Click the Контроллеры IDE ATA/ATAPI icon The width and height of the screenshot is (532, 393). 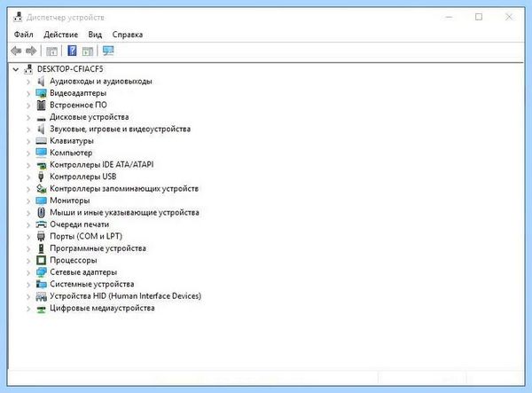click(41, 165)
